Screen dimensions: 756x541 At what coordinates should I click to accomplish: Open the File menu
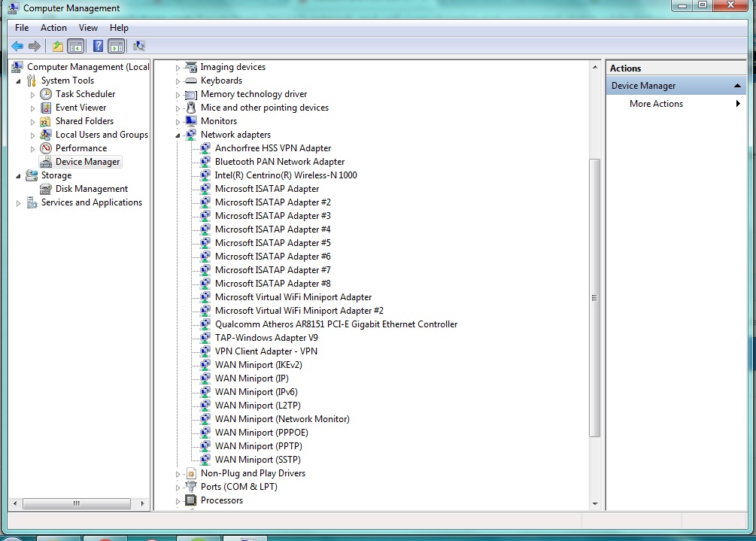[22, 28]
